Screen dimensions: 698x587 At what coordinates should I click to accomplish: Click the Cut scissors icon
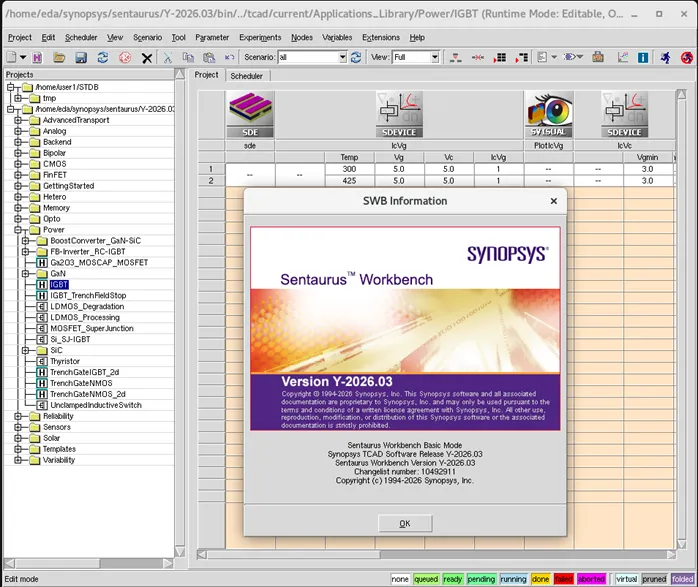pos(167,57)
